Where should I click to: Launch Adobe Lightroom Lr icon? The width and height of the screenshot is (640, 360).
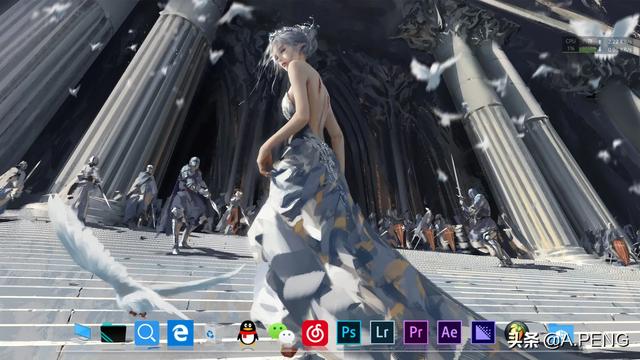382,332
